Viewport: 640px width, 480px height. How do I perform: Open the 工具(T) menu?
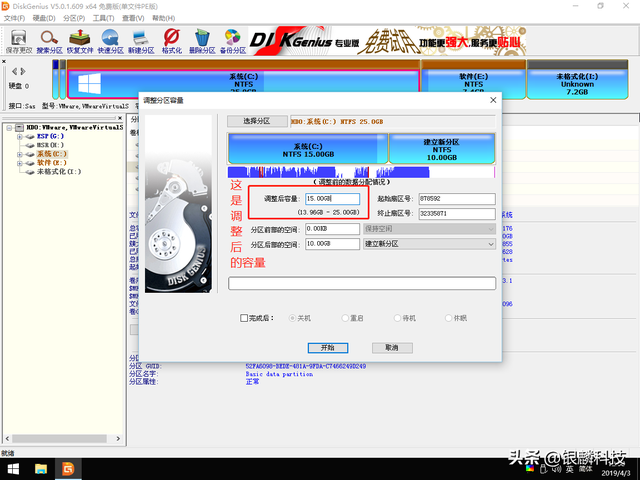point(103,18)
